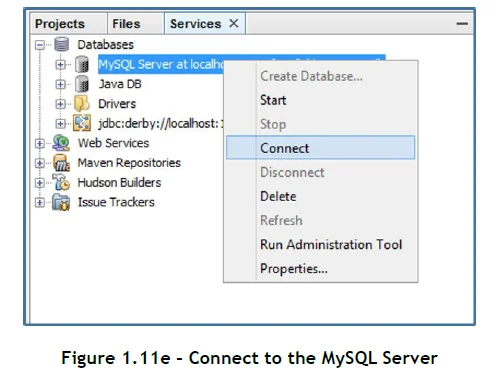Click the Maven Repositories icon

[x=61, y=163]
